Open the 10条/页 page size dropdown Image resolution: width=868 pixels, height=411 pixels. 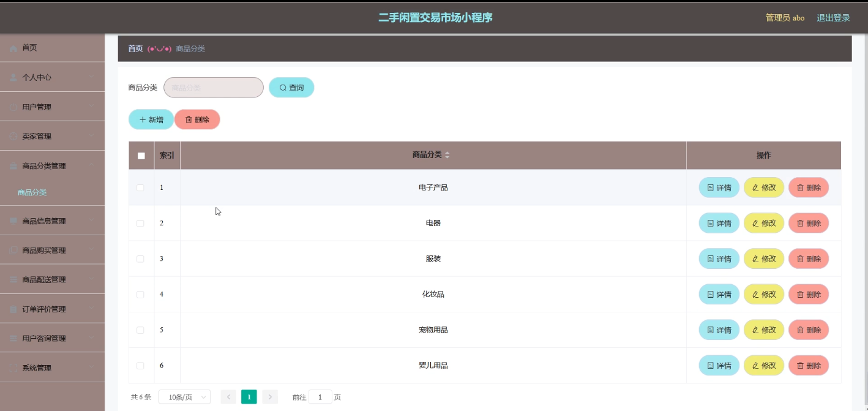tap(184, 397)
